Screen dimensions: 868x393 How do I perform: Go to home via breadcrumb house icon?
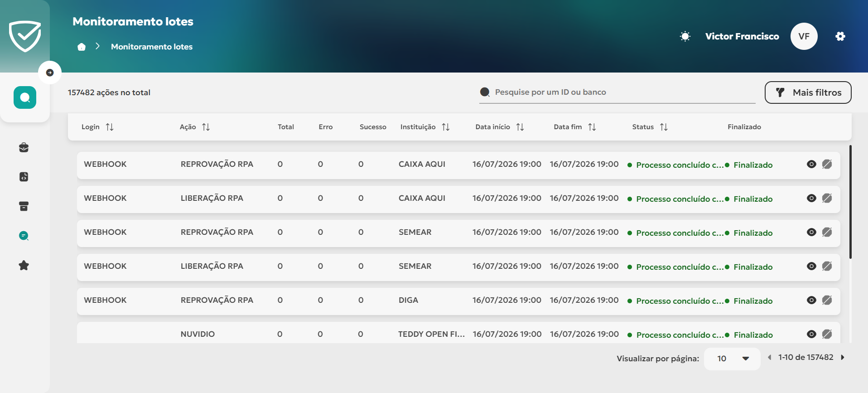82,47
